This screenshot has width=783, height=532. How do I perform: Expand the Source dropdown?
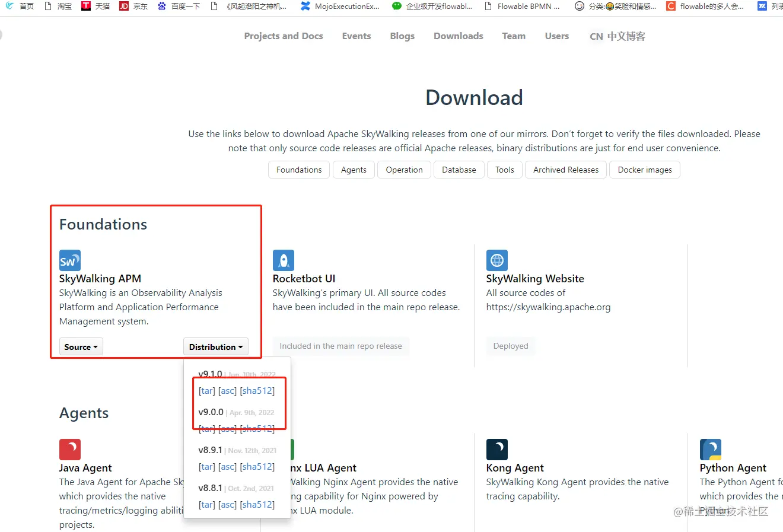pos(81,347)
